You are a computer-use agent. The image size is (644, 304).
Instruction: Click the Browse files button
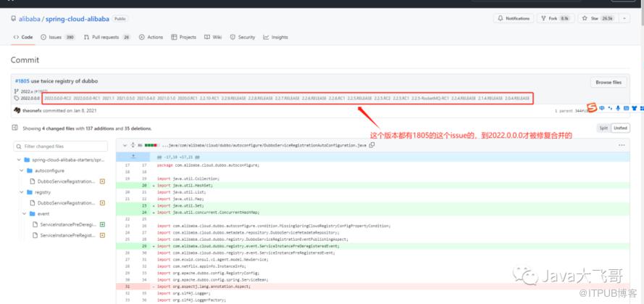(x=609, y=82)
